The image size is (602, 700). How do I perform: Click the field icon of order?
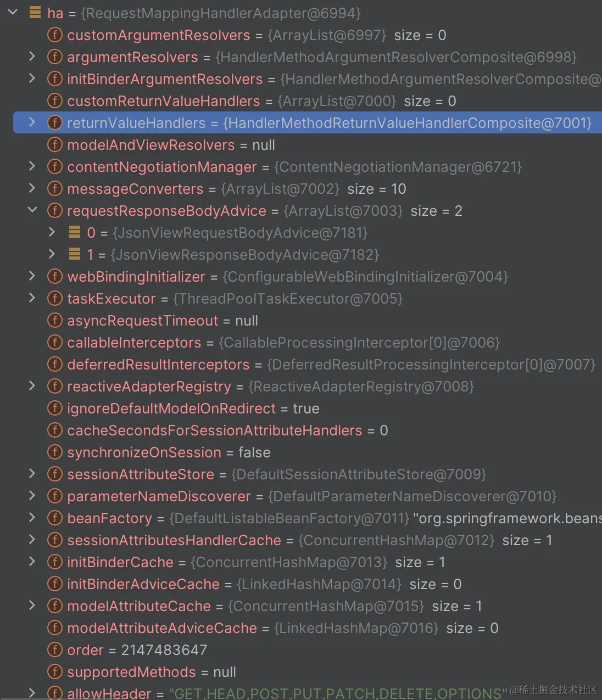click(55, 650)
